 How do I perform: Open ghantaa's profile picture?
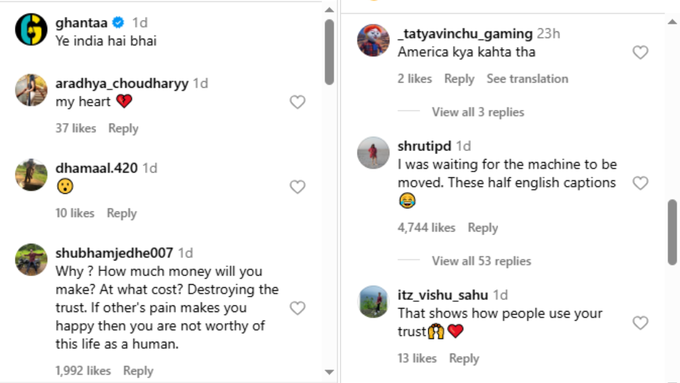click(x=31, y=29)
